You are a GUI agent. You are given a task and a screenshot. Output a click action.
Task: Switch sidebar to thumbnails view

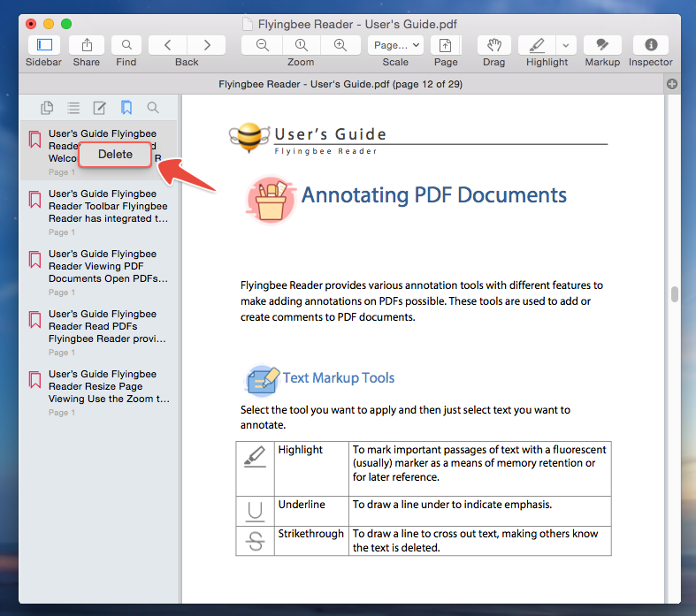coord(47,107)
